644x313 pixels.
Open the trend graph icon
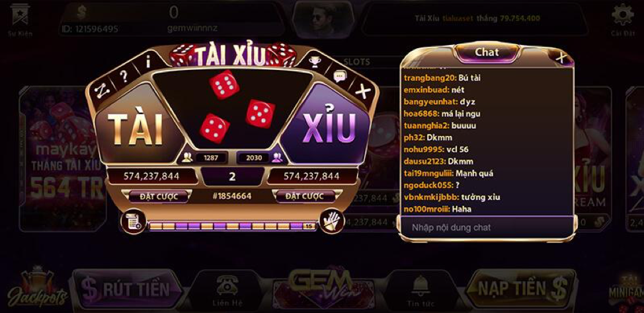tap(101, 90)
